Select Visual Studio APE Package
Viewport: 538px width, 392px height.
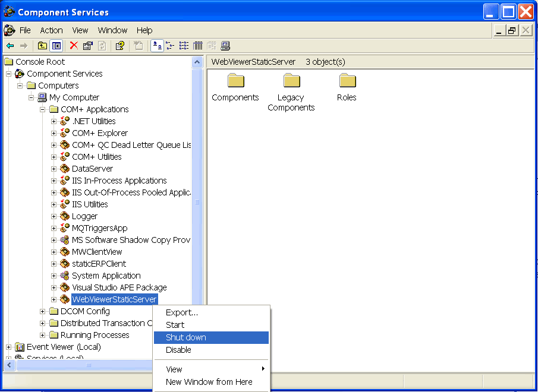[119, 287]
